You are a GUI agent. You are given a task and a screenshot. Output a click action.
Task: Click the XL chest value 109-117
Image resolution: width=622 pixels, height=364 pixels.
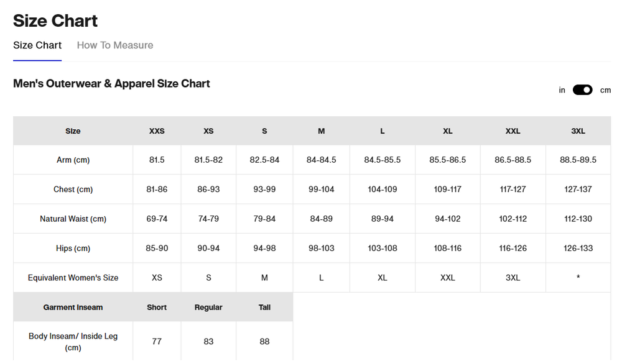tap(447, 189)
